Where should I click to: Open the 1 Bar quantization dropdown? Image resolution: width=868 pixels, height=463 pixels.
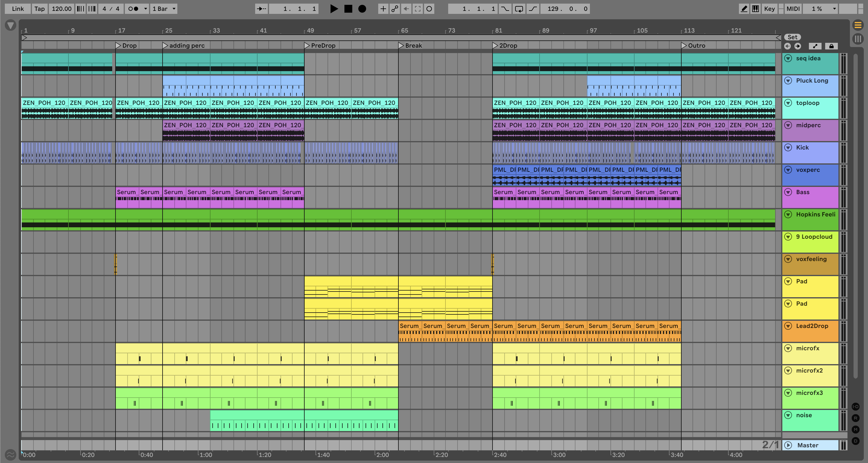[164, 9]
